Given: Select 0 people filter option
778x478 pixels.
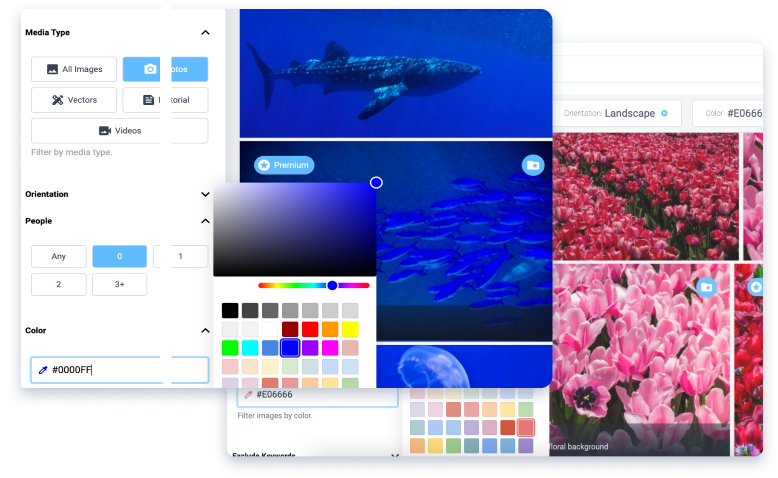Looking at the screenshot, I should tap(120, 256).
